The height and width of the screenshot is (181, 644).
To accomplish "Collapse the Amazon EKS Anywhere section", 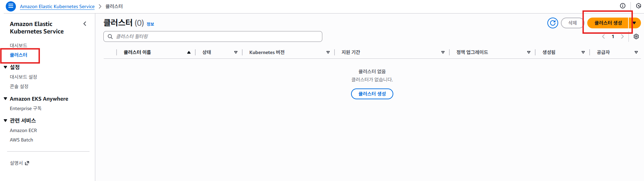I will point(5,99).
